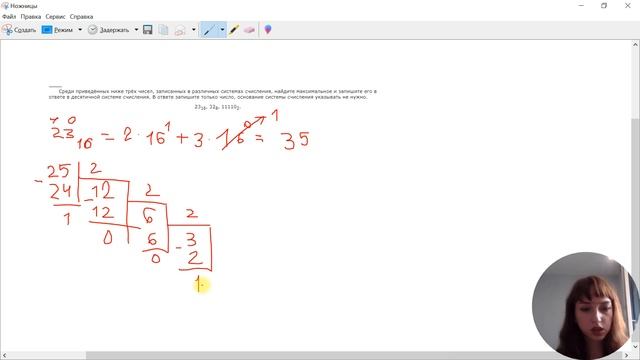Click the horizontal scrollbar left arrow
Screen dimensions: 640x360
click(4, 356)
